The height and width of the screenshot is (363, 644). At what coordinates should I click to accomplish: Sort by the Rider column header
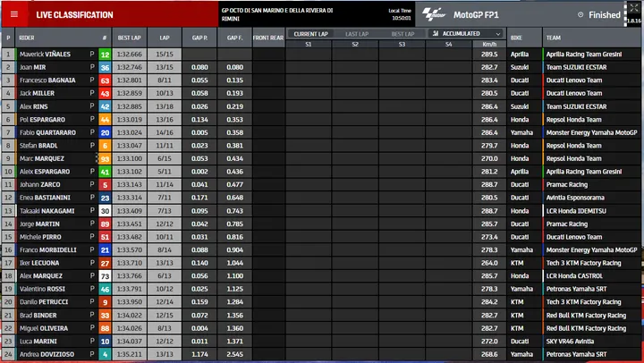[27, 38]
